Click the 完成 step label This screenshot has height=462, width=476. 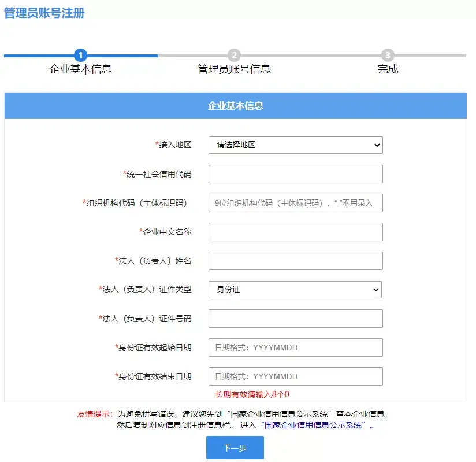[x=388, y=69]
